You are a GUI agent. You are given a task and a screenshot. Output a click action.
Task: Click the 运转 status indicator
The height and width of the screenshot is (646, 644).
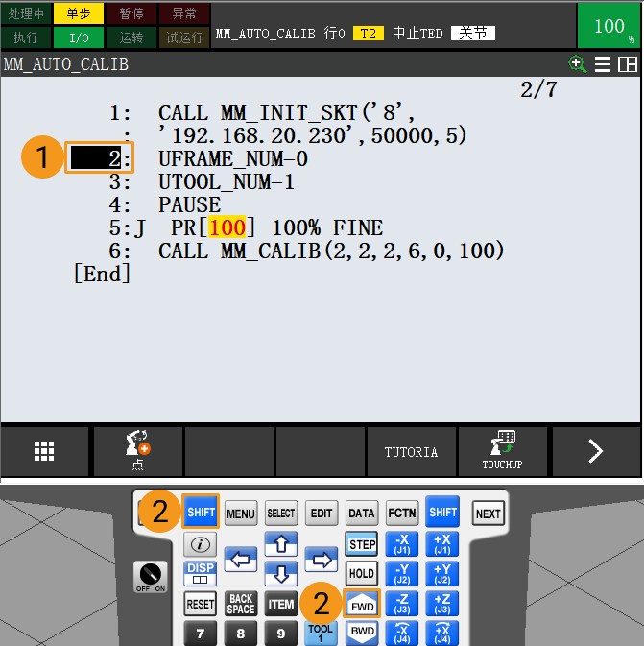(131, 37)
